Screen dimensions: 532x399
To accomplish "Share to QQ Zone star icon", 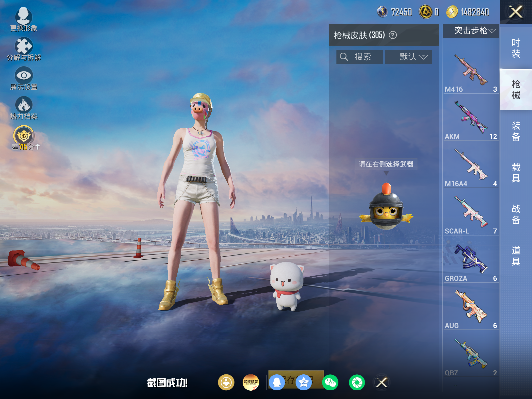I will [303, 382].
